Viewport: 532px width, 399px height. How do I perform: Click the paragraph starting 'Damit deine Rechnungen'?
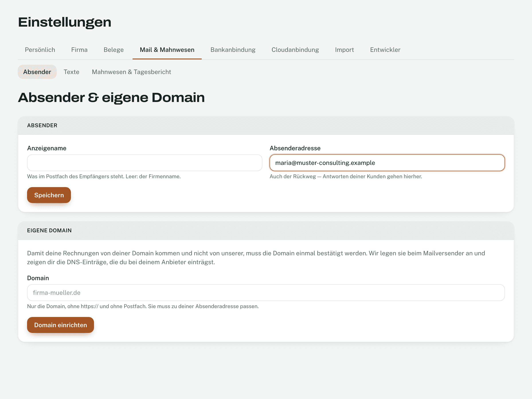pyautogui.click(x=256, y=258)
